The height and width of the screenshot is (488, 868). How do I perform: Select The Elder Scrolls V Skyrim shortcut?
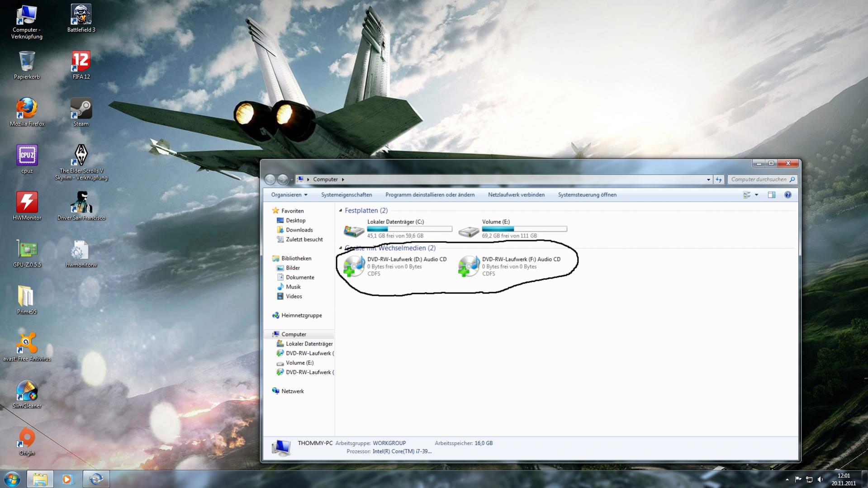pos(81,163)
